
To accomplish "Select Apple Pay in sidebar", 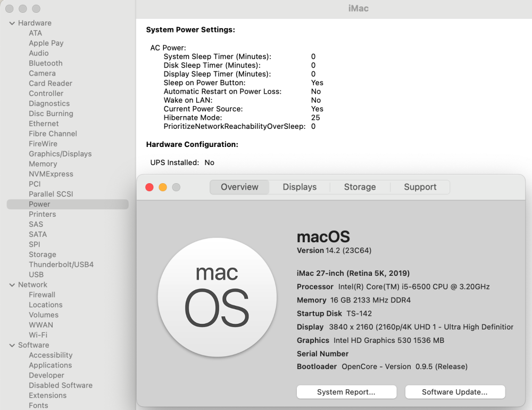I will pos(46,43).
